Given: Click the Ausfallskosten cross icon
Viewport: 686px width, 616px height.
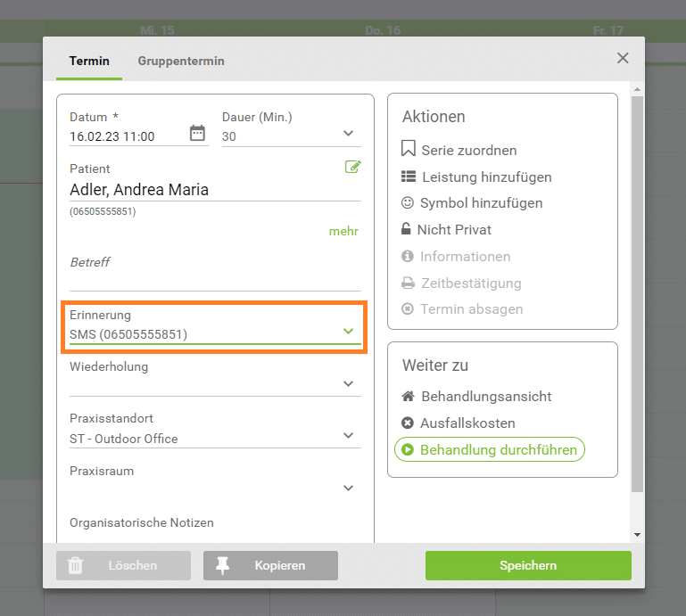Looking at the screenshot, I should coord(408,423).
